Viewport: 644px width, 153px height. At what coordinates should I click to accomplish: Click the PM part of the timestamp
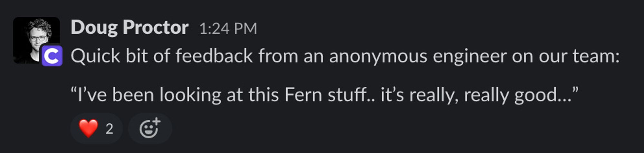(245, 29)
